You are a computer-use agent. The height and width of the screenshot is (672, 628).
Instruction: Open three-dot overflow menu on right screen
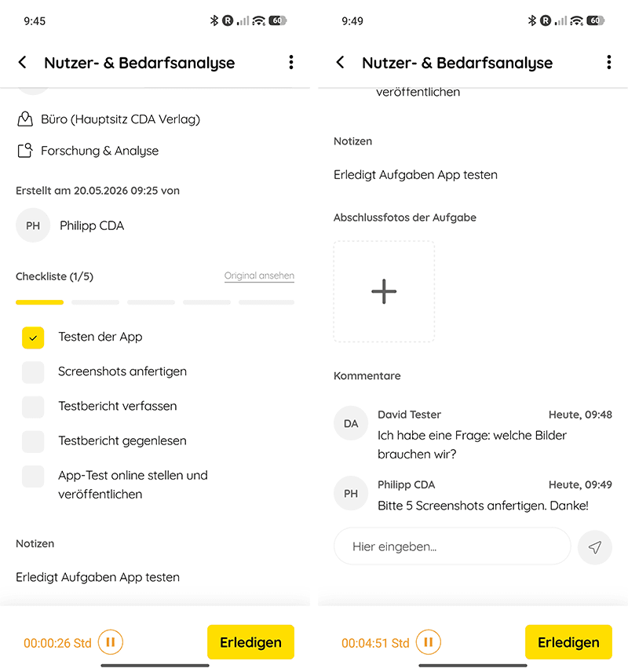[x=608, y=63]
